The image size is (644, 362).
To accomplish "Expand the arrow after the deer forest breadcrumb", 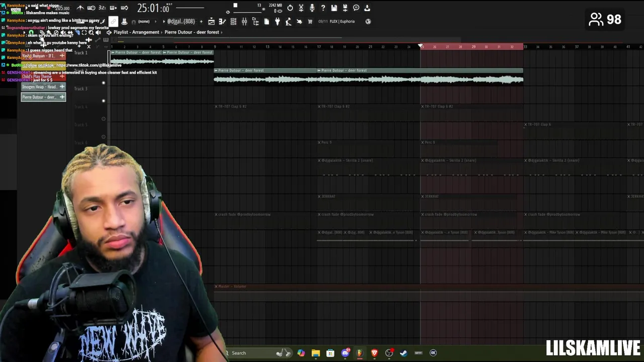I will pyautogui.click(x=222, y=32).
